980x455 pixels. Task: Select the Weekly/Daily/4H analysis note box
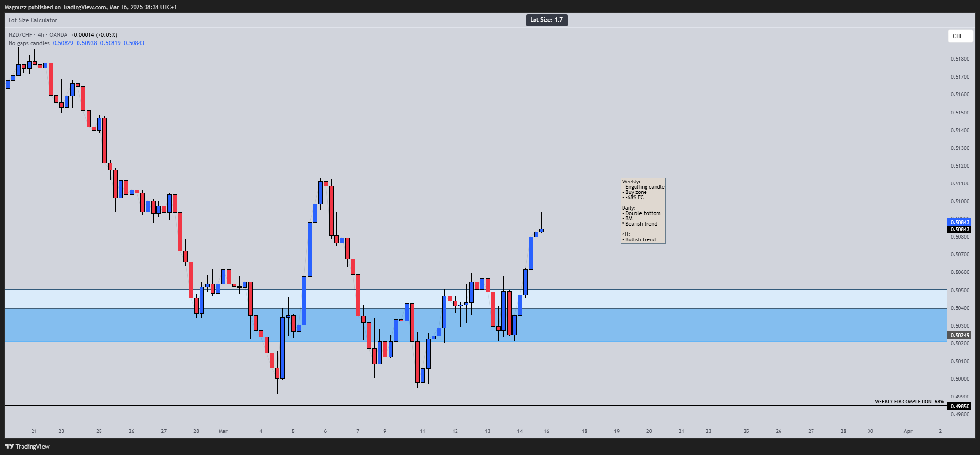[x=643, y=211]
